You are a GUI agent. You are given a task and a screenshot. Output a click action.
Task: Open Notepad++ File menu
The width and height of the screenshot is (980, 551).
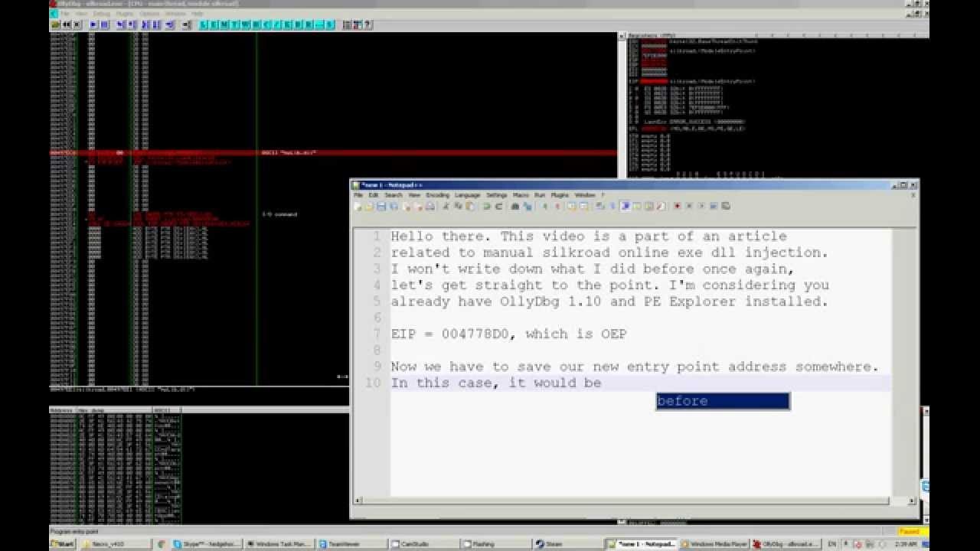coord(358,195)
